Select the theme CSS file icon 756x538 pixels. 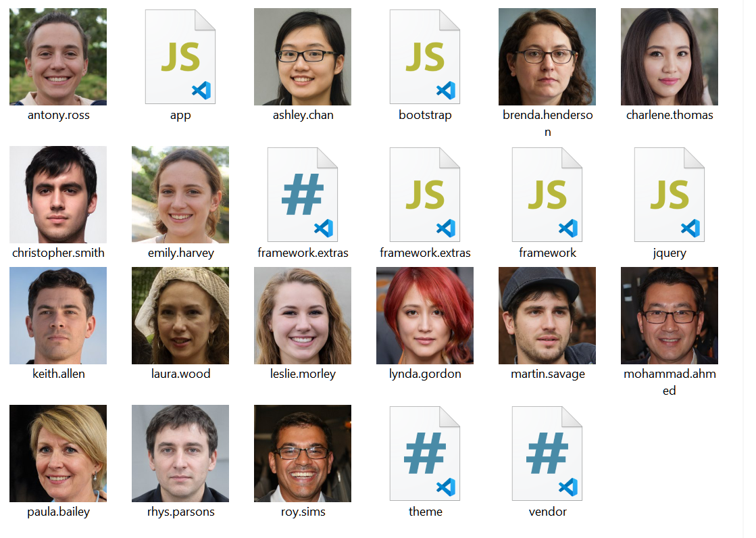425,454
